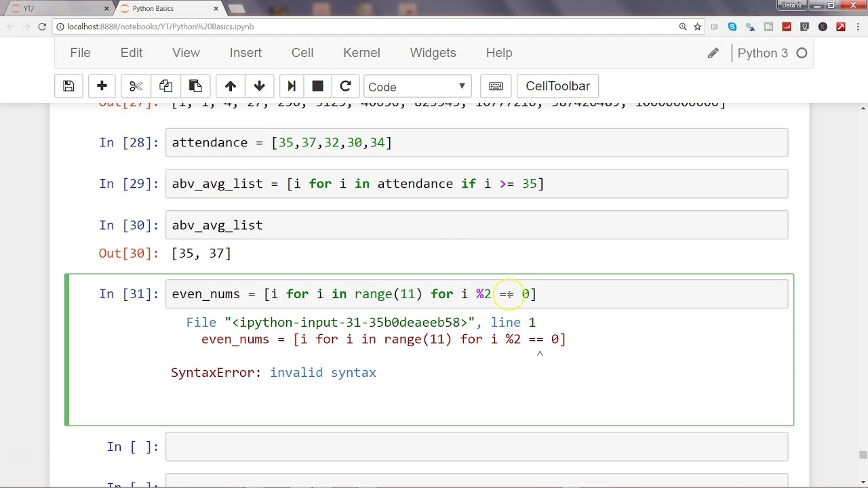
Task: Move the selected cell down with the arrow
Action: coord(259,86)
